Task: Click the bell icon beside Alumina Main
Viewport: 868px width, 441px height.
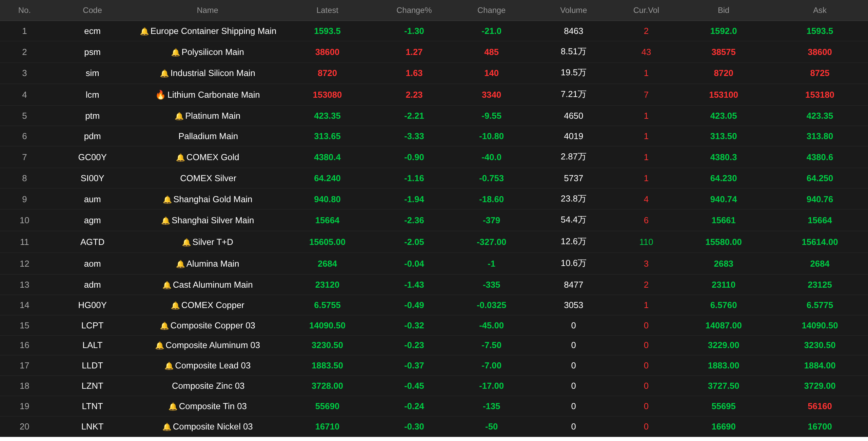Action: coord(180,264)
